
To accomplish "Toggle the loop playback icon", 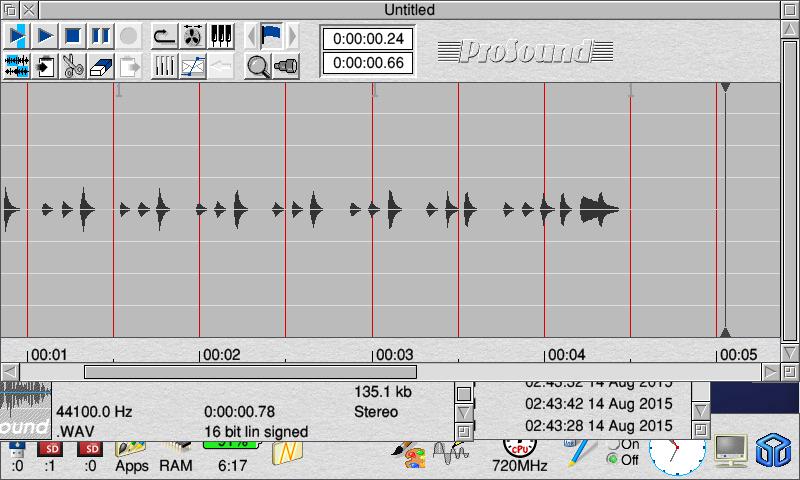I will click(x=165, y=37).
